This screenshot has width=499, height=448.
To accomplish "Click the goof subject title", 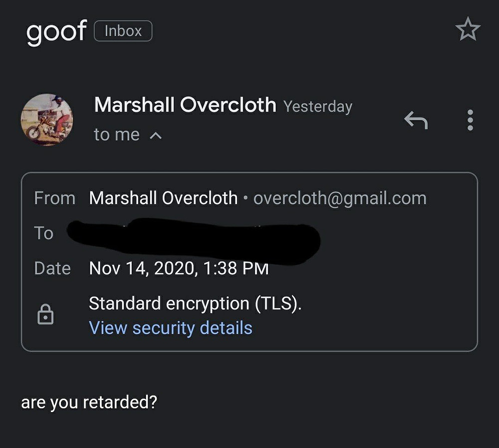I will point(56,32).
